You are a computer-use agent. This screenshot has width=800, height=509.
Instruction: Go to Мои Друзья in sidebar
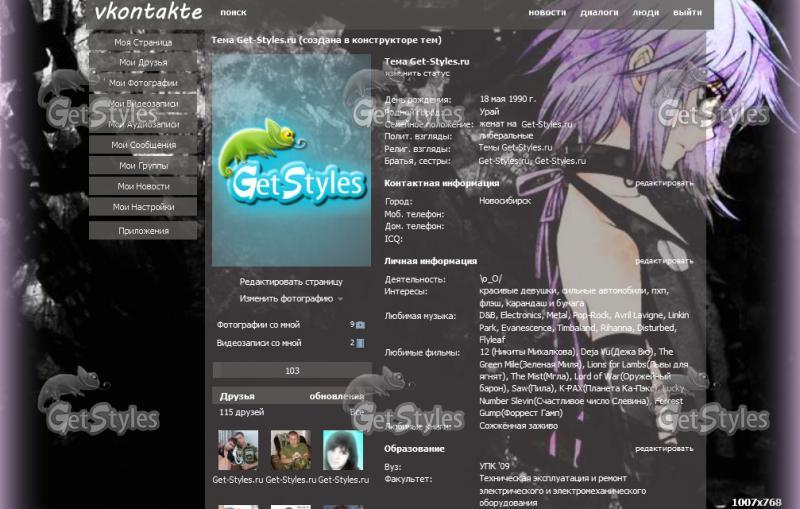click(143, 62)
